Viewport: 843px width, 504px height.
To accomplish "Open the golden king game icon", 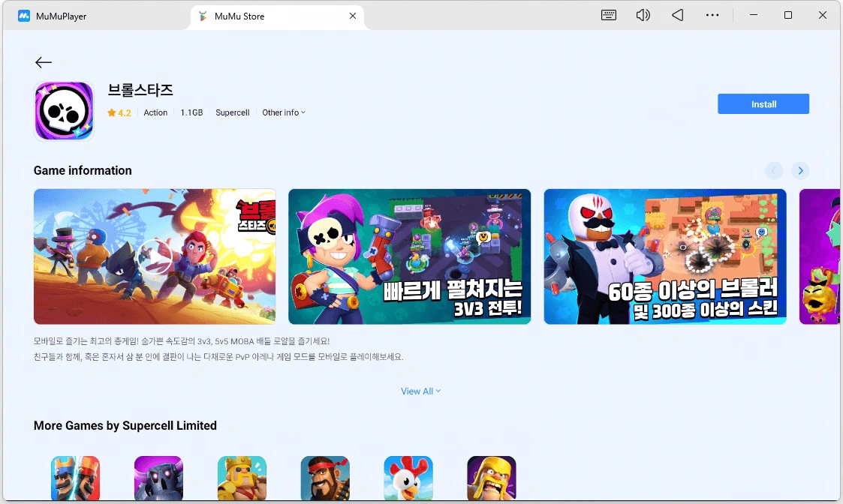I will (x=242, y=478).
